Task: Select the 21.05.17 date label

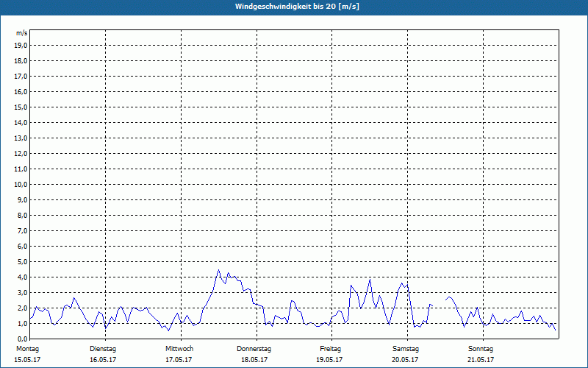Action: [481, 360]
